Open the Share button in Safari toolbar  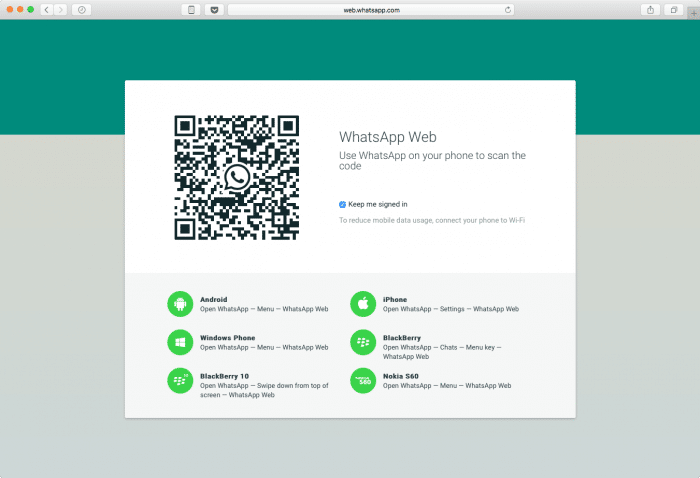click(x=650, y=10)
